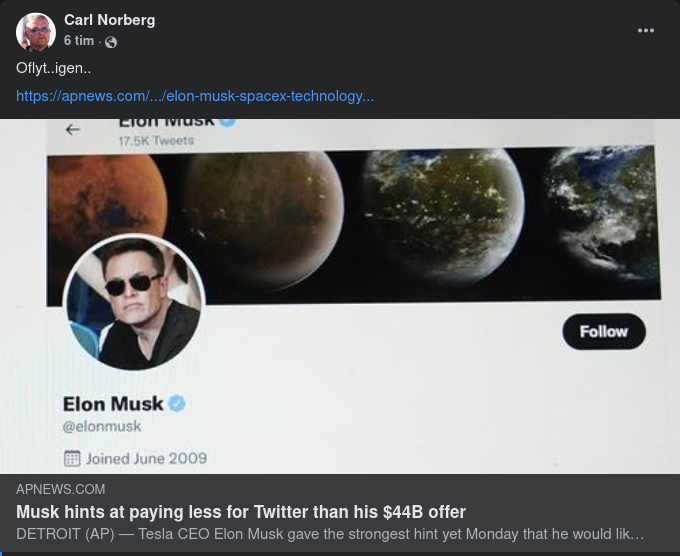Click the "6 tim" post timestamp
This screenshot has height=556, width=680.
(78, 41)
